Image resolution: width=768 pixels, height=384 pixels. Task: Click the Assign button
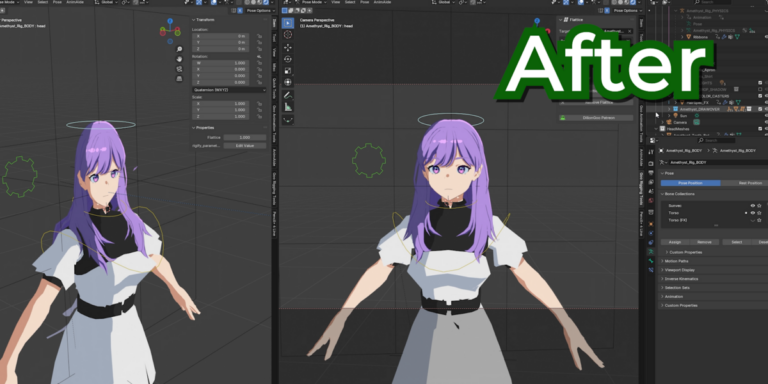pyautogui.click(x=674, y=242)
